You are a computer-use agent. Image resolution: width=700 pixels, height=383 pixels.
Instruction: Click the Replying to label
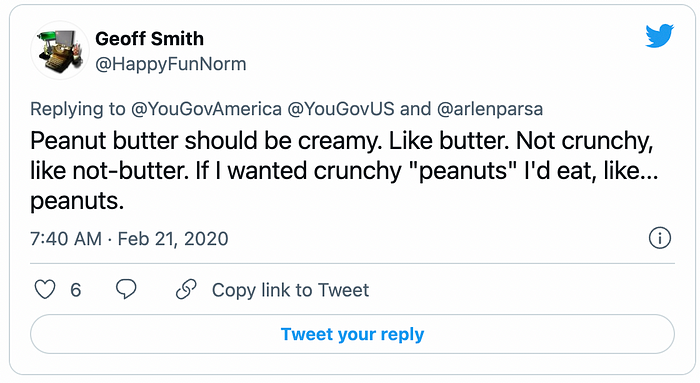click(x=78, y=109)
